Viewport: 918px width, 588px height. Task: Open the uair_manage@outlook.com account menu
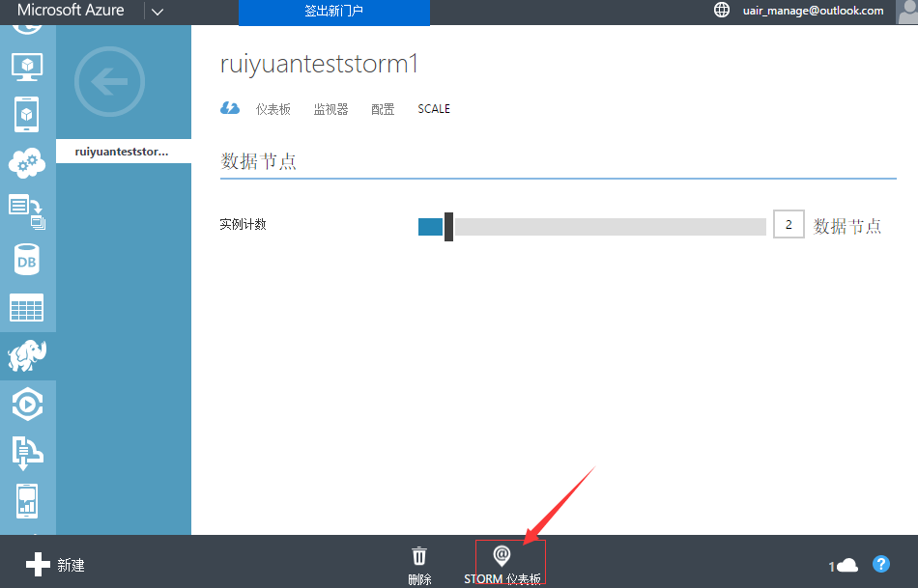coord(818,11)
